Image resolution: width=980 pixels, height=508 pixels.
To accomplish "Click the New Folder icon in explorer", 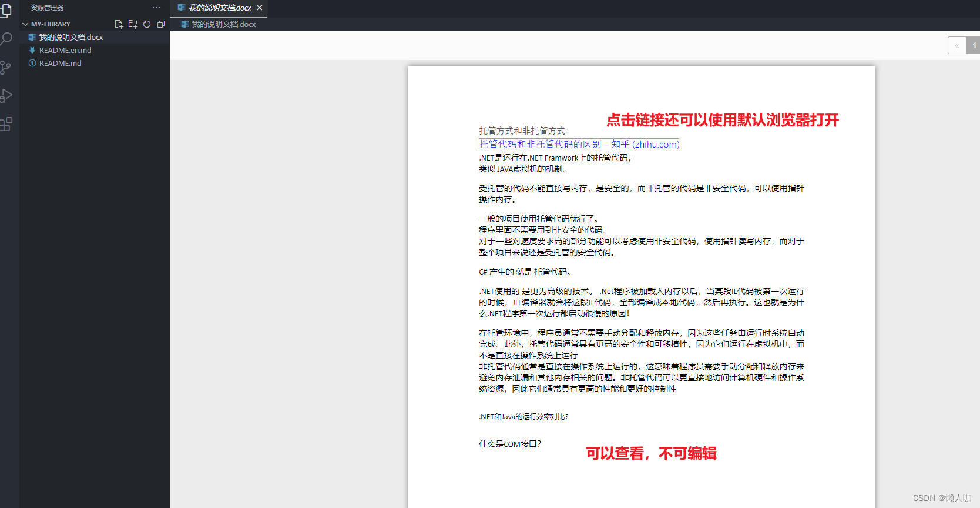I will coord(133,24).
